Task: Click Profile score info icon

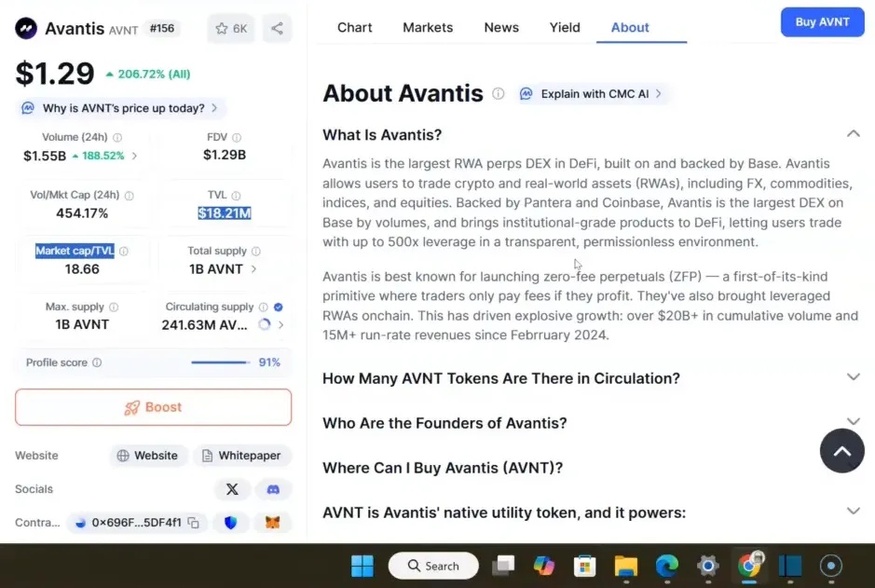Action: (97, 362)
